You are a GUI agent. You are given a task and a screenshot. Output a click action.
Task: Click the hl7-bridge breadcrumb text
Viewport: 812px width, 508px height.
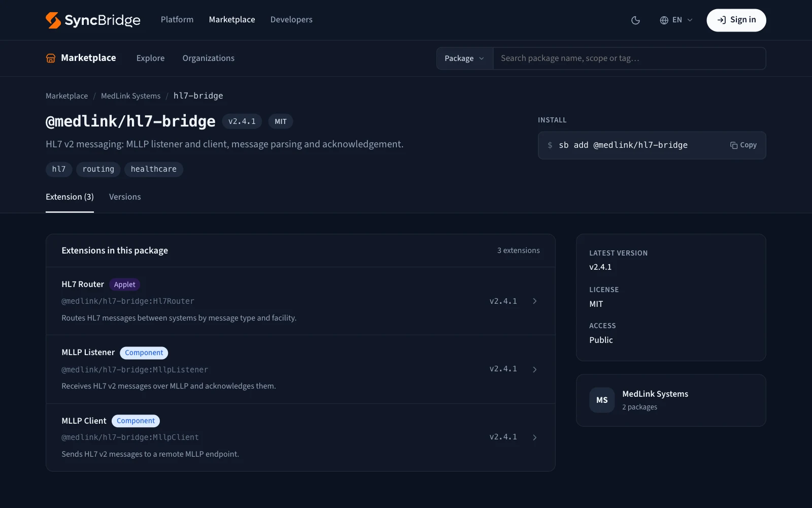[x=198, y=96]
